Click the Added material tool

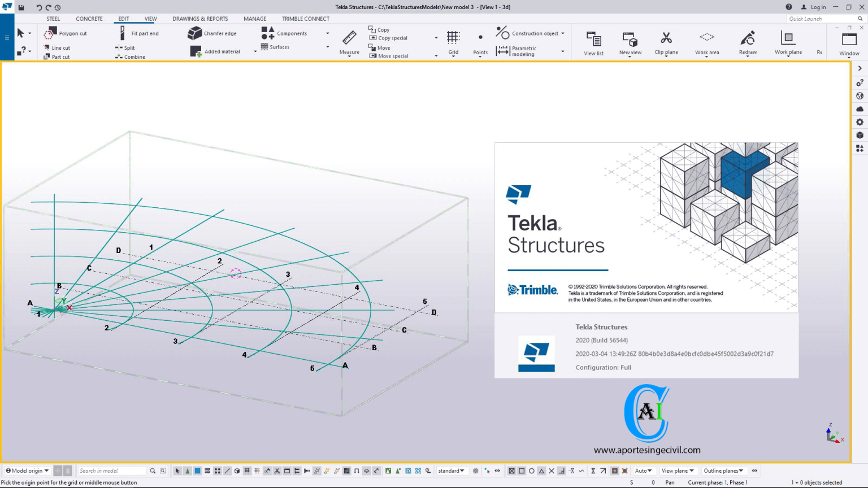click(x=215, y=51)
